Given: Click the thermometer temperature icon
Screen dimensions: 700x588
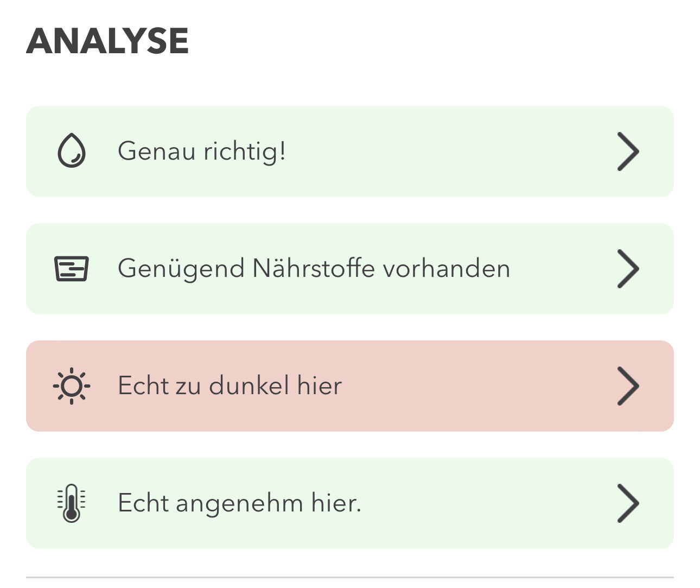Looking at the screenshot, I should click(72, 503).
